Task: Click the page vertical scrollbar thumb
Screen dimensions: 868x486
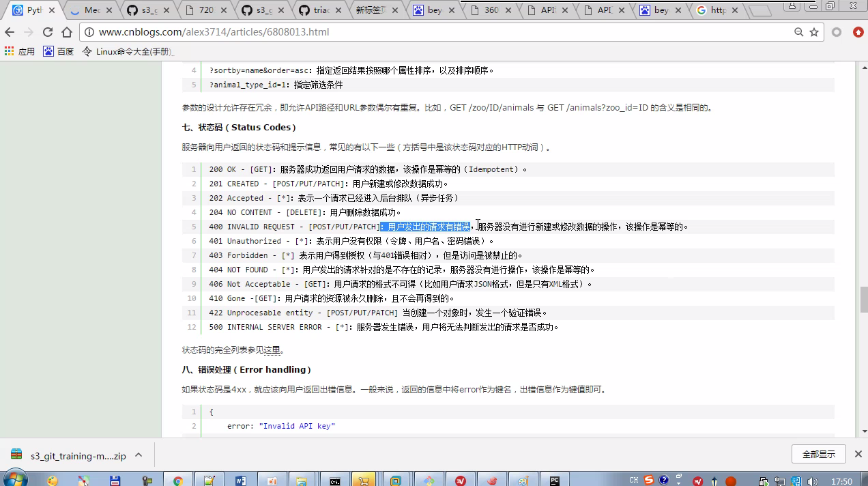Action: click(863, 299)
